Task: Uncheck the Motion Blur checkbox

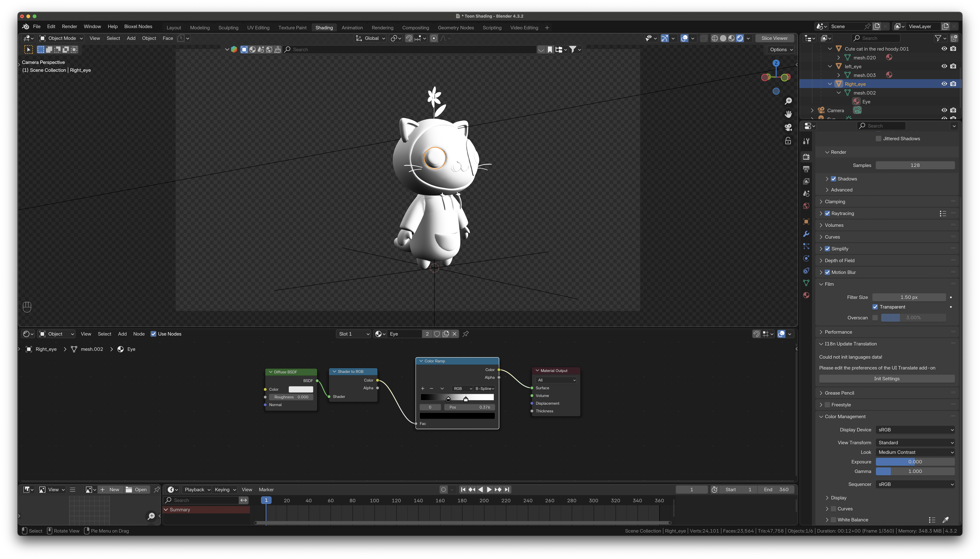Action: tap(827, 272)
